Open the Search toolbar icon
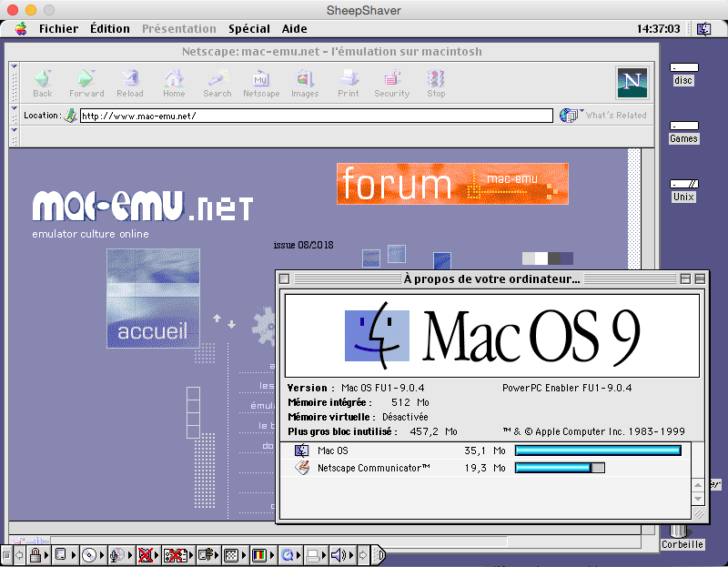Viewport: 728px width, 567px height. point(217,84)
